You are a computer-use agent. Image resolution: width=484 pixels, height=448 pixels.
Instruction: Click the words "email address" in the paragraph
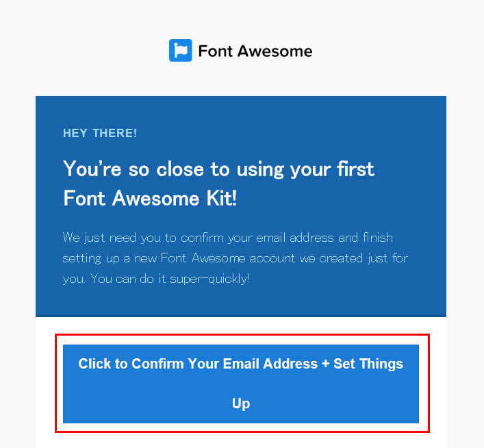point(302,238)
